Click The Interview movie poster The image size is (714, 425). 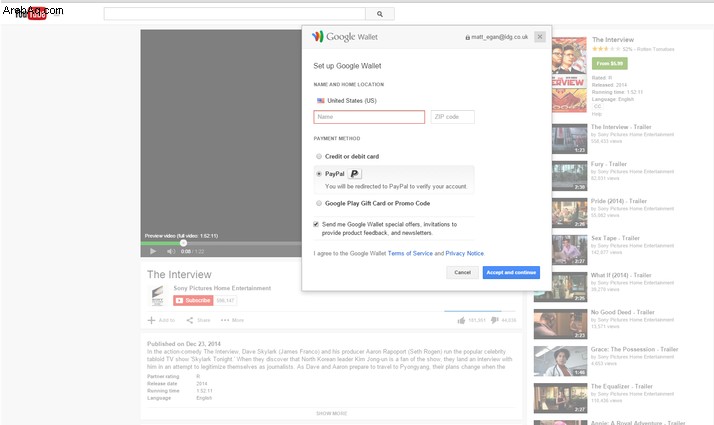point(569,75)
